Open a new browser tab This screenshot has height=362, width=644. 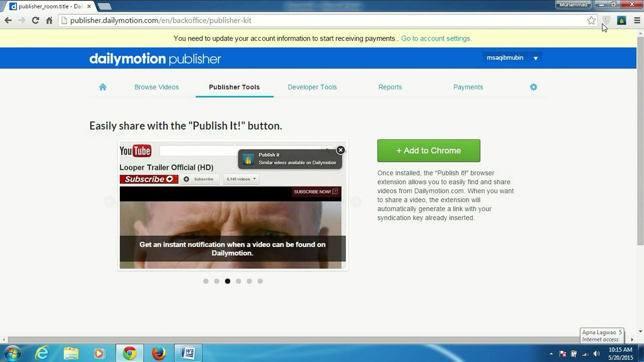(x=104, y=7)
